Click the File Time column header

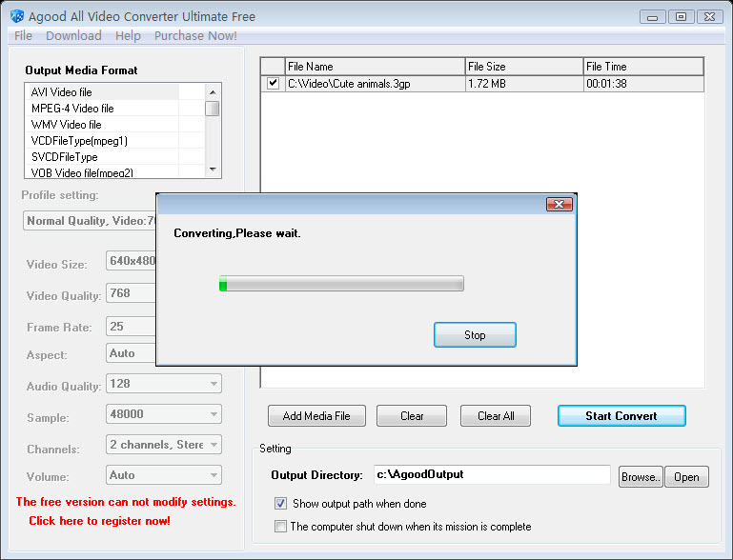click(x=643, y=67)
